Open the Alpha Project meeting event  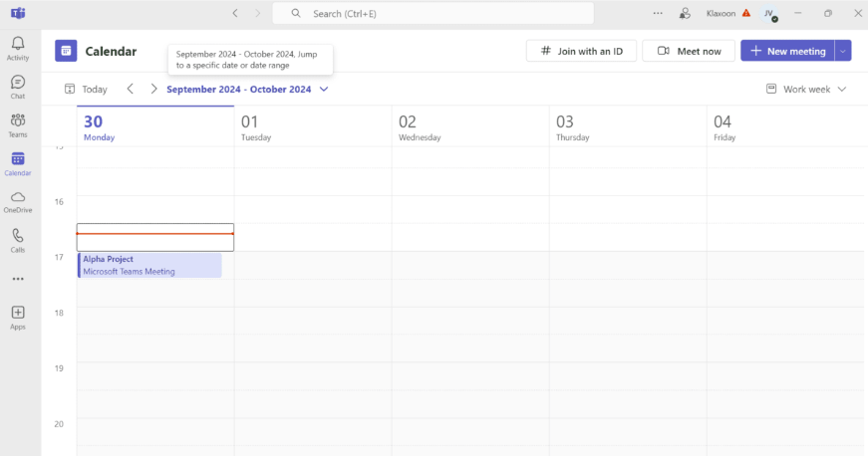pyautogui.click(x=149, y=265)
